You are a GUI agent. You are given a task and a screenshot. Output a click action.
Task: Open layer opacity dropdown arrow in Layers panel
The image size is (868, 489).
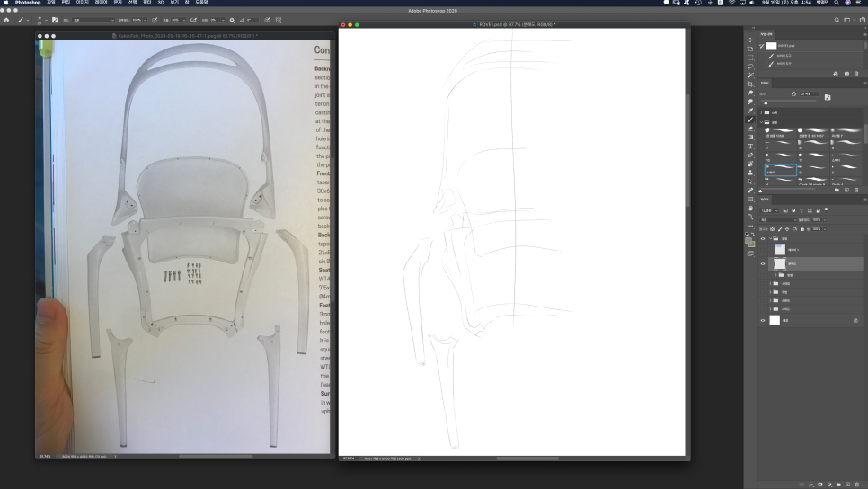click(x=825, y=220)
